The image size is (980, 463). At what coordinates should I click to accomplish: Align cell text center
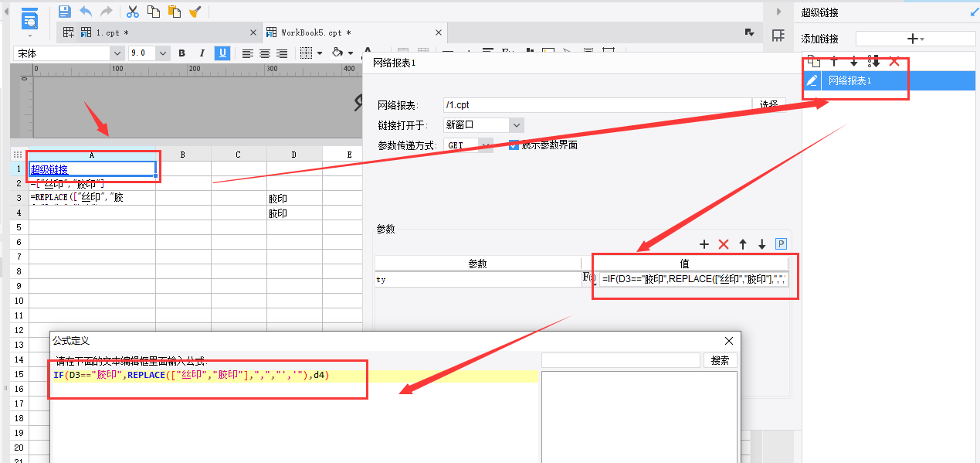(x=265, y=53)
